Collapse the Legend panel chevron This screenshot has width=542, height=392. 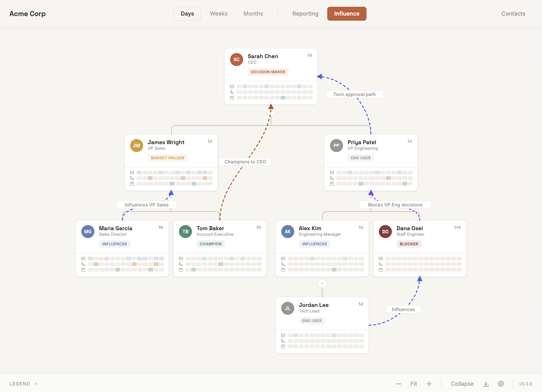point(36,383)
